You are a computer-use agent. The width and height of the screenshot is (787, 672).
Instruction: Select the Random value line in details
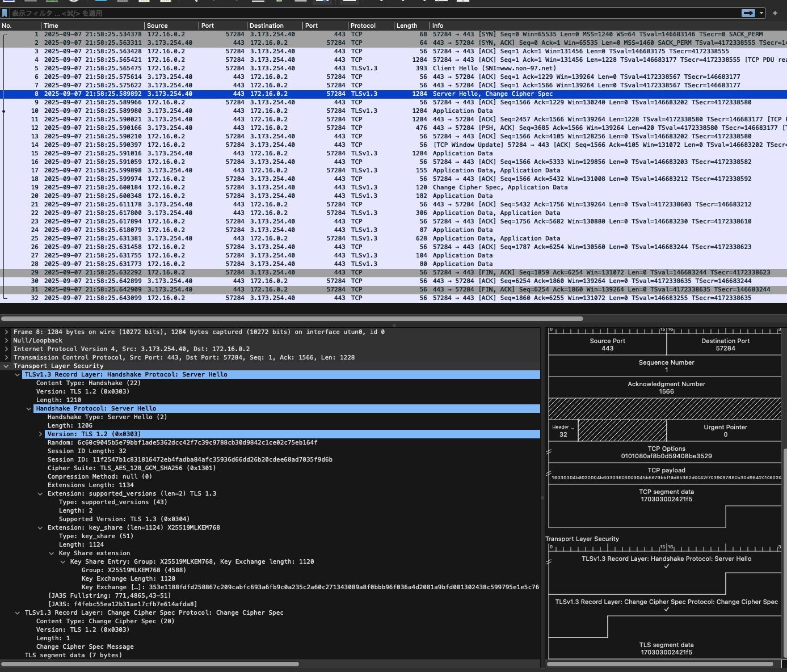[182, 443]
